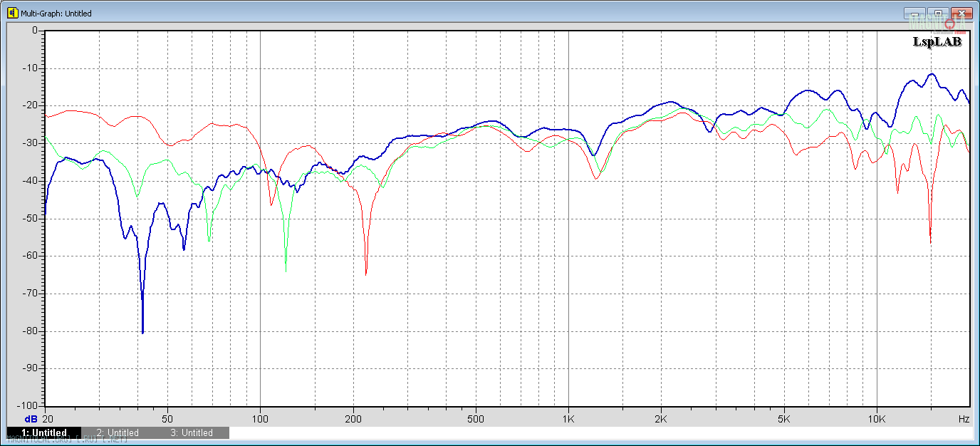The image size is (980, 446).
Task: Click the 500 label on frequency axis
Action: [476, 418]
